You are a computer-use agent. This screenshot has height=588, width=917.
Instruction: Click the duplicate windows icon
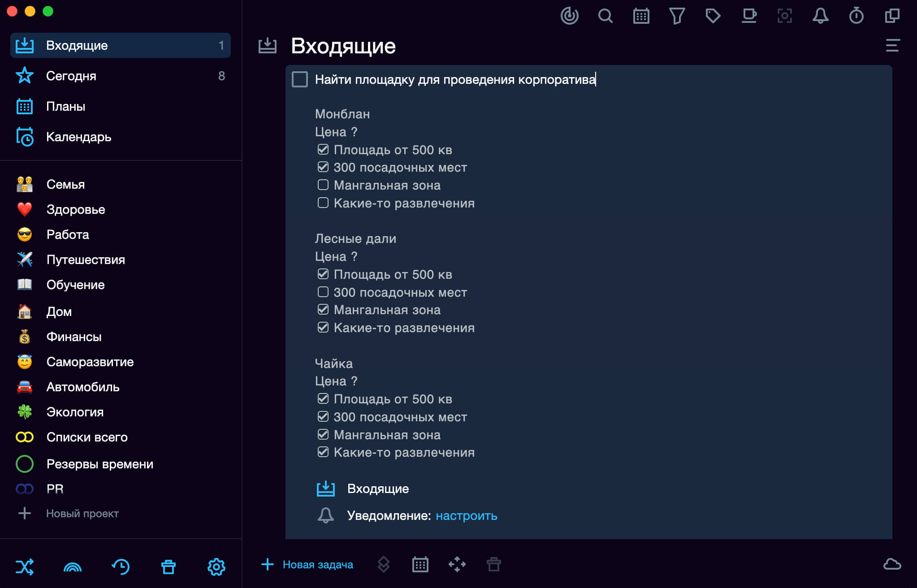point(892,16)
